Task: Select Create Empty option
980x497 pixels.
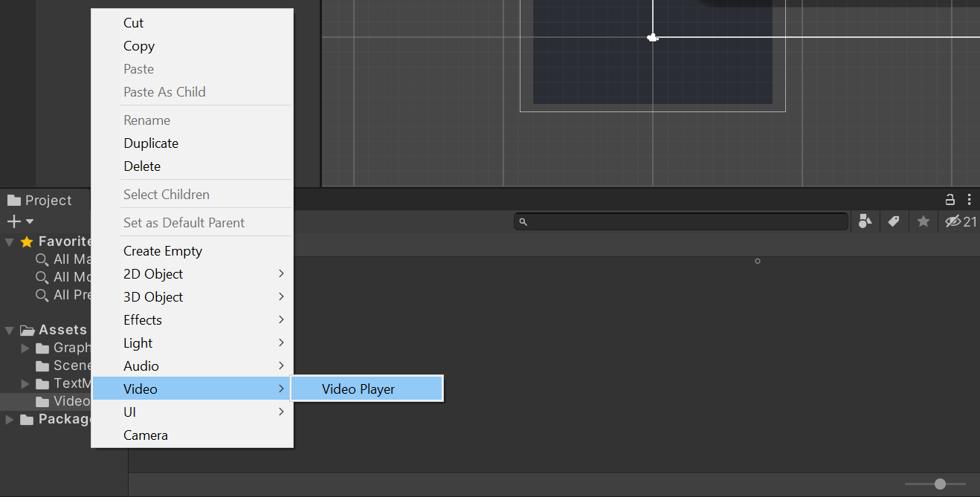Action: [x=192, y=251]
